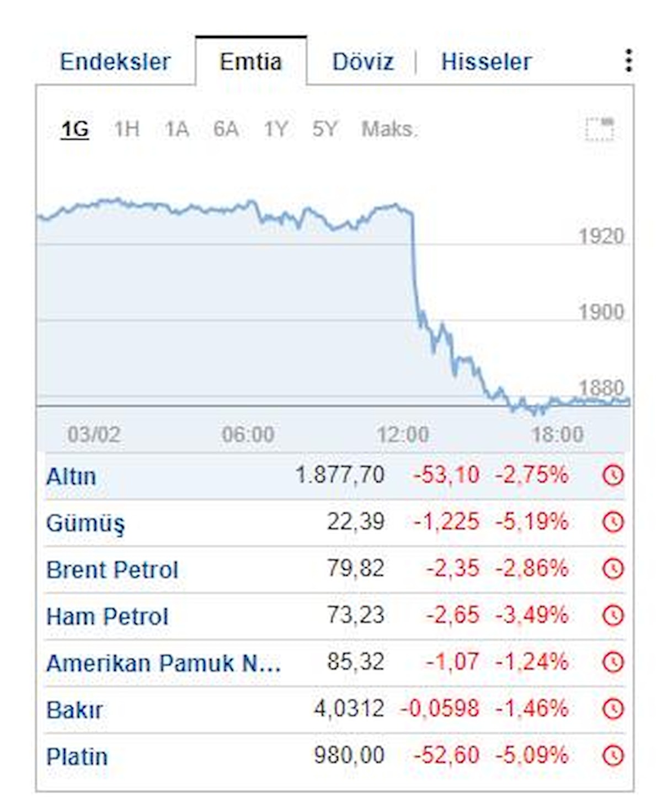Open Amerikan Pamuk commodity link

pyautogui.click(x=163, y=663)
